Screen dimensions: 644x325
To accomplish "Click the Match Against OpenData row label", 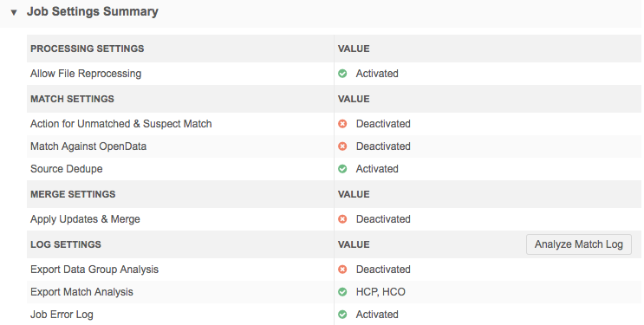I will point(88,146).
